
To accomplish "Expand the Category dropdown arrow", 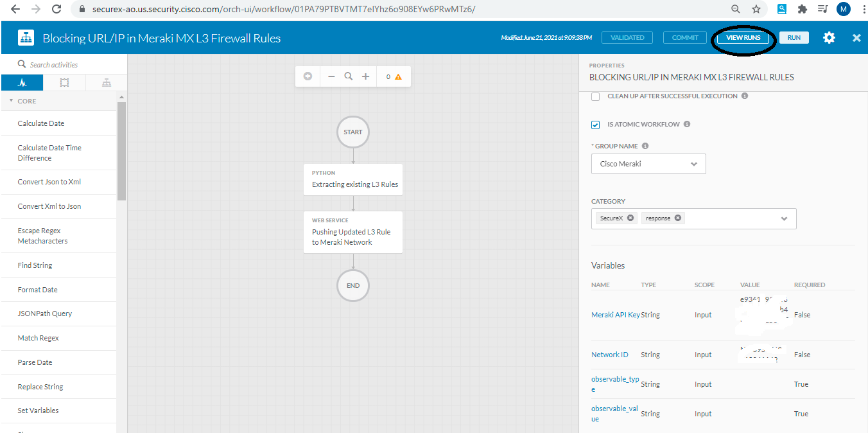I will pos(784,218).
